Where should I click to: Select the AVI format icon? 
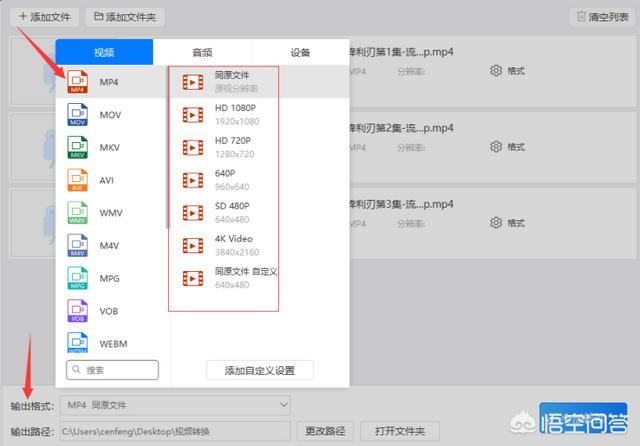78,180
